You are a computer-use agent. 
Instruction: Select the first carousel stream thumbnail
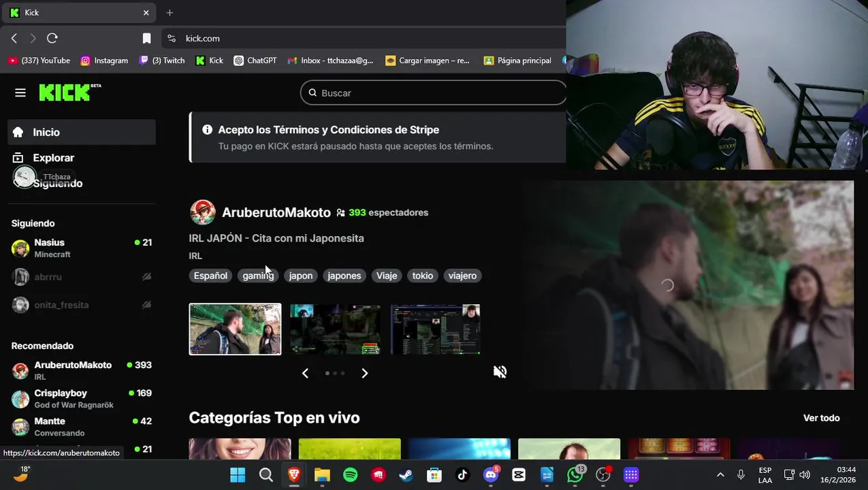coord(235,329)
